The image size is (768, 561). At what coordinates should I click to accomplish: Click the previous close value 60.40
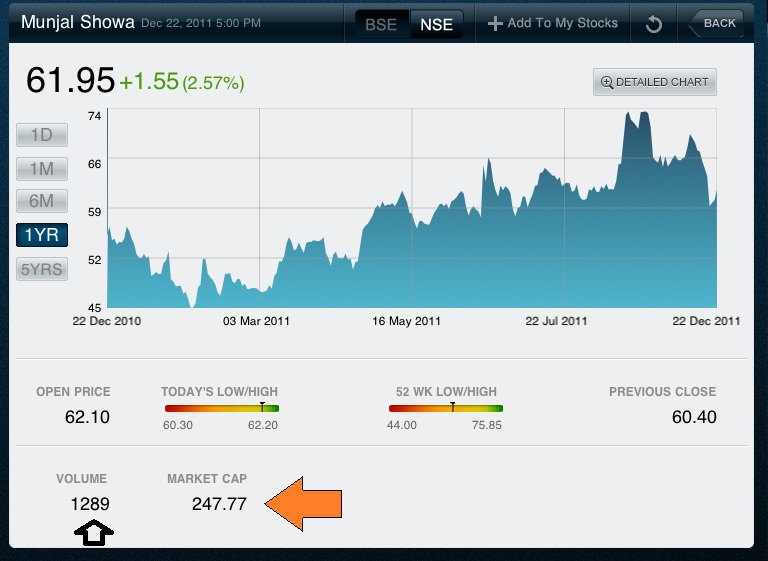(x=694, y=417)
